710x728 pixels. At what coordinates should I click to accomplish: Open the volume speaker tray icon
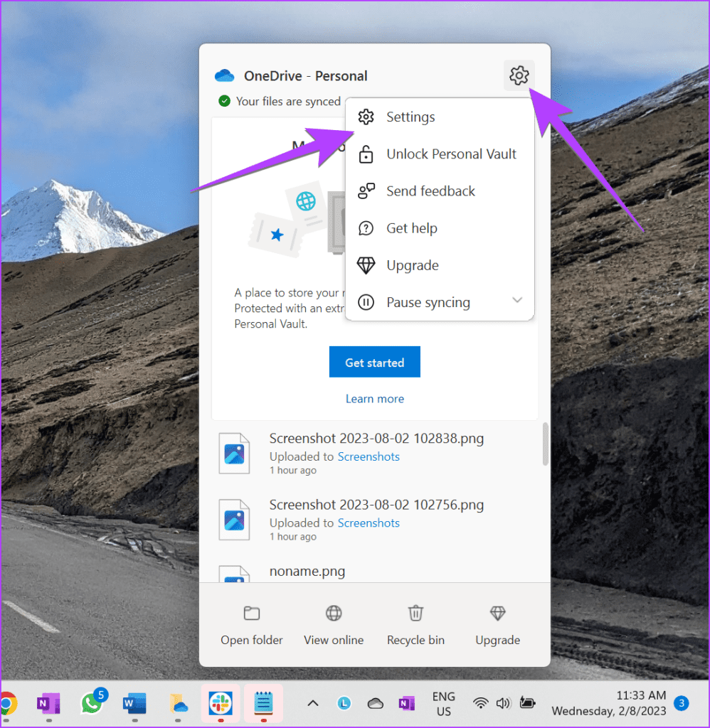[503, 703]
